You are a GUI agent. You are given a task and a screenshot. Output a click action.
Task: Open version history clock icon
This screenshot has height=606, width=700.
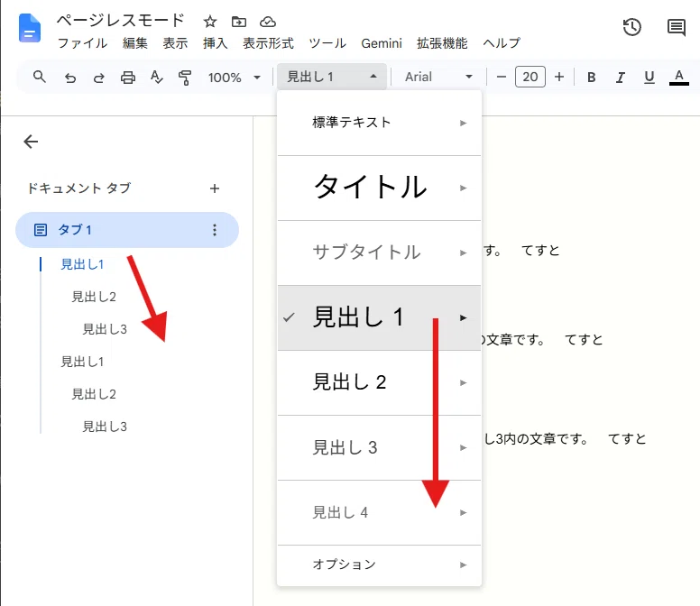(631, 27)
